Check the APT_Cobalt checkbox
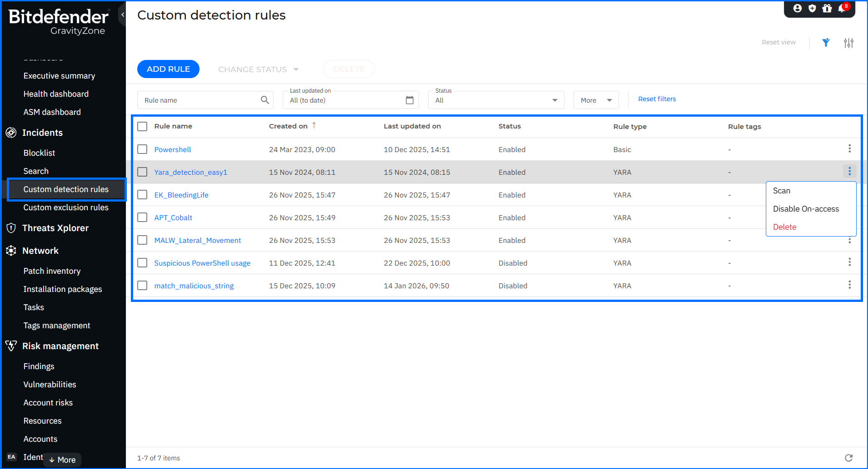 point(142,217)
